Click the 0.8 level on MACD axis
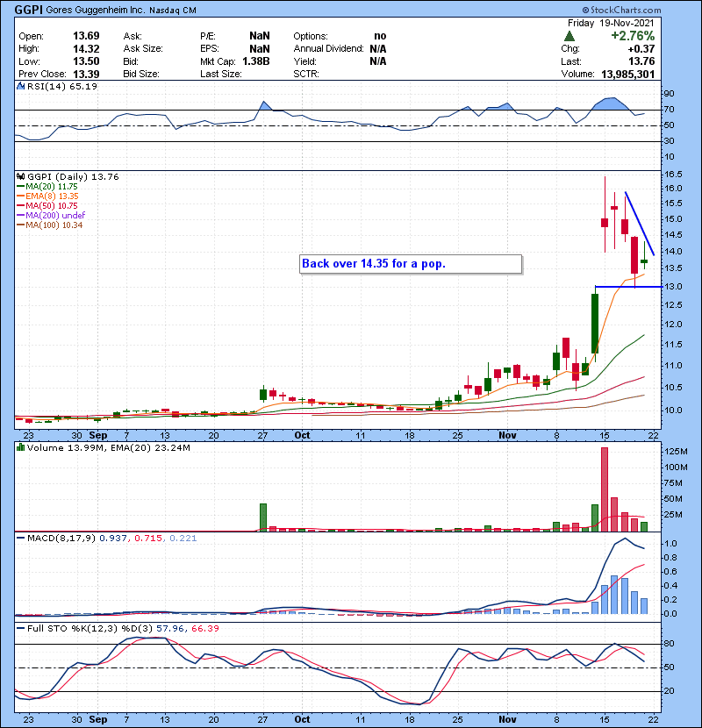 [x=671, y=558]
